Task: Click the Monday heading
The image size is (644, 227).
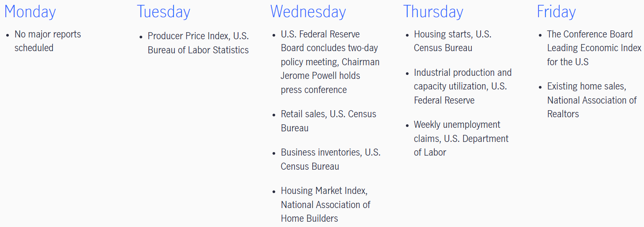Action: pyautogui.click(x=30, y=12)
